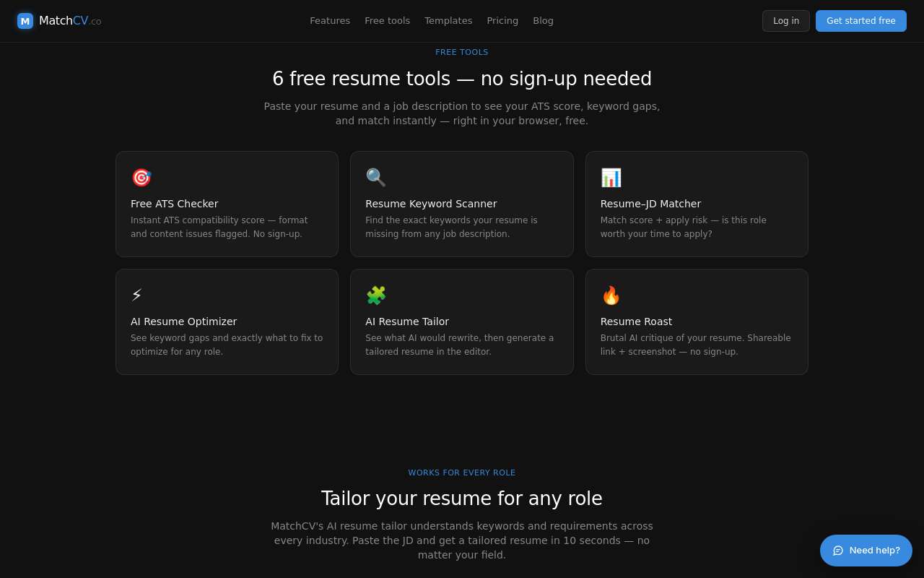Click the chat bubble icon in Need help

(x=838, y=551)
